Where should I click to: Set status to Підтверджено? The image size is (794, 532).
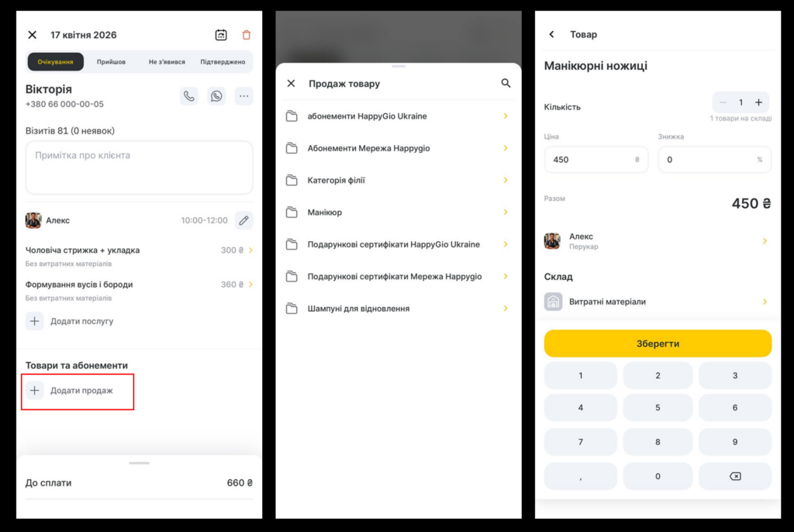coord(223,62)
